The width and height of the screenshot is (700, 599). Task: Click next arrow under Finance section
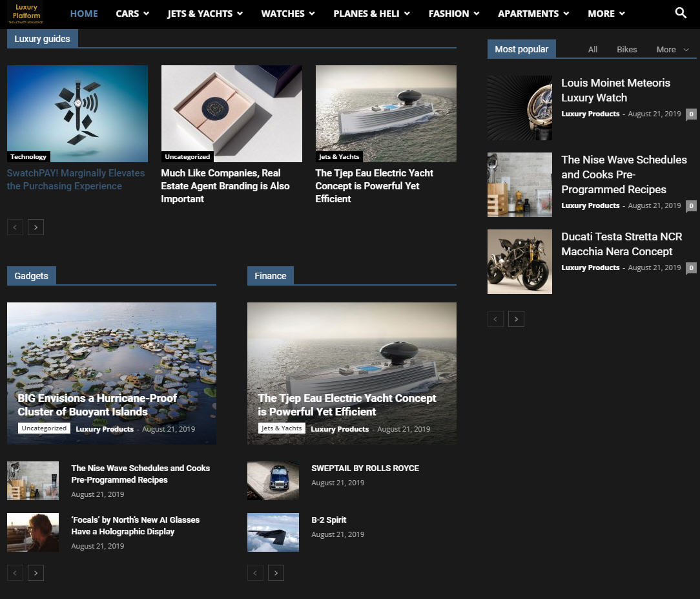coord(276,573)
